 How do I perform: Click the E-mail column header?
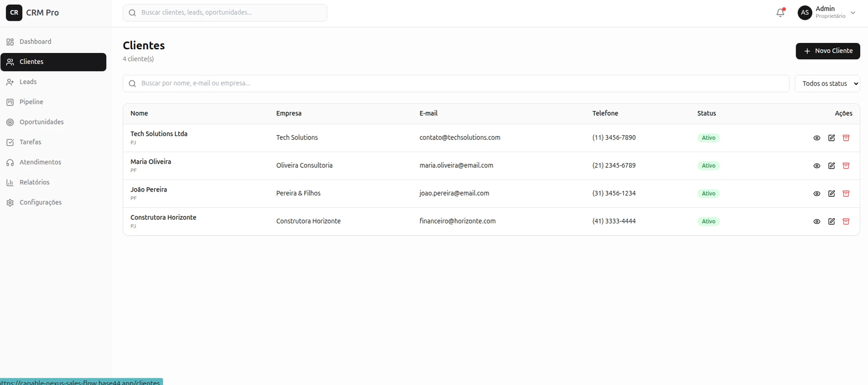point(428,113)
